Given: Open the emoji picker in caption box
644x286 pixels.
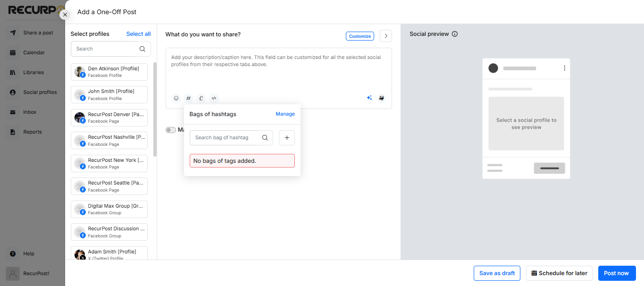Looking at the screenshot, I should (176, 98).
